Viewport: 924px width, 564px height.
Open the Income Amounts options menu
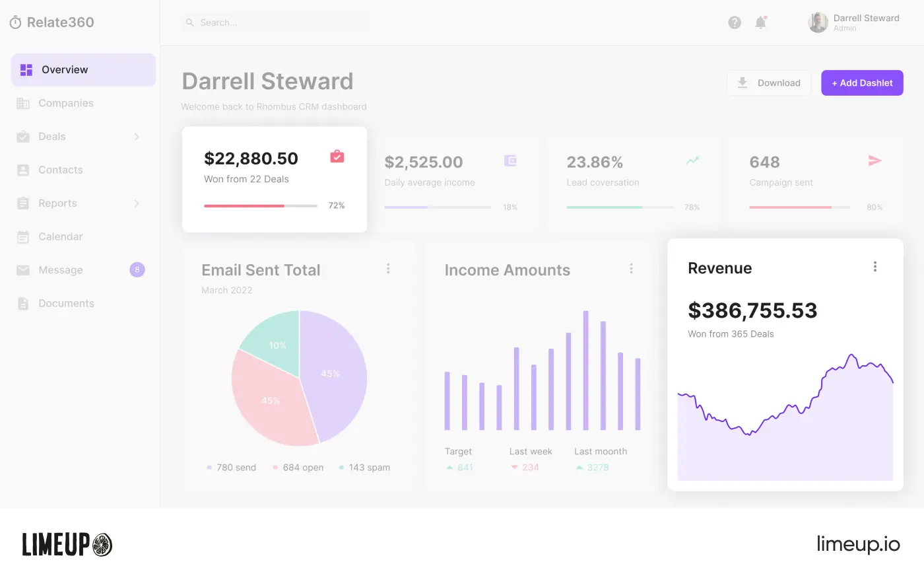click(631, 268)
